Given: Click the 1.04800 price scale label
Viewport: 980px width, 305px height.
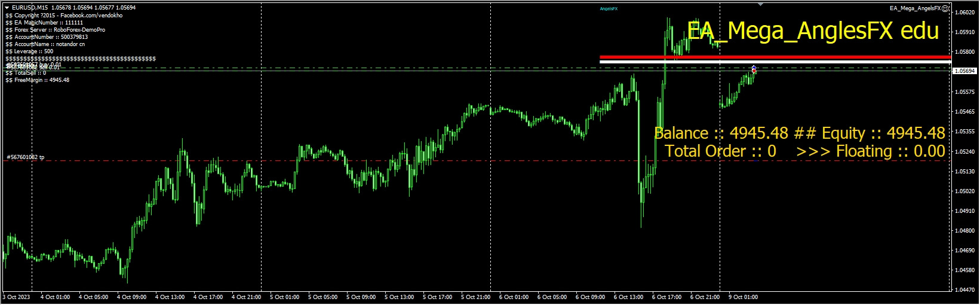Looking at the screenshot, I should point(965,231).
